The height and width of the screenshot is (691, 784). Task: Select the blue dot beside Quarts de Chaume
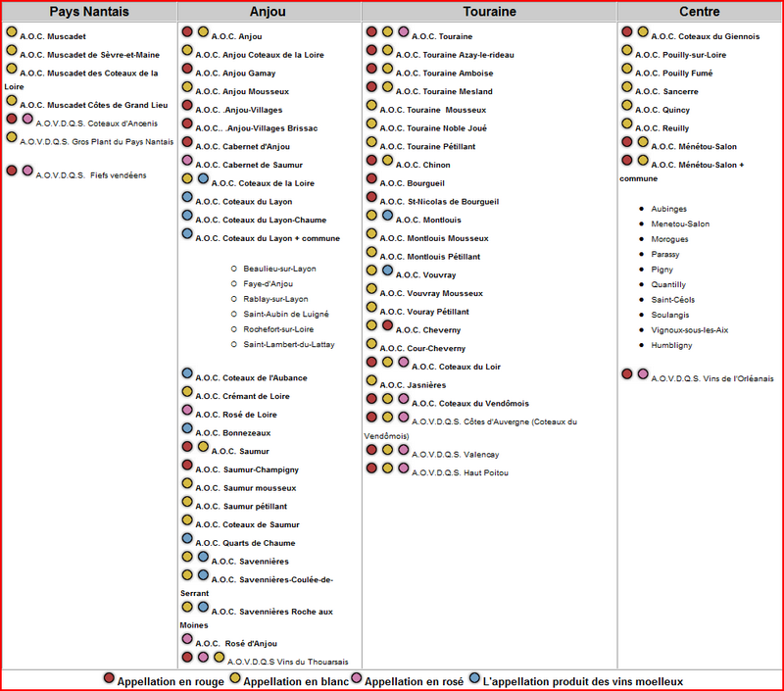pos(187,538)
